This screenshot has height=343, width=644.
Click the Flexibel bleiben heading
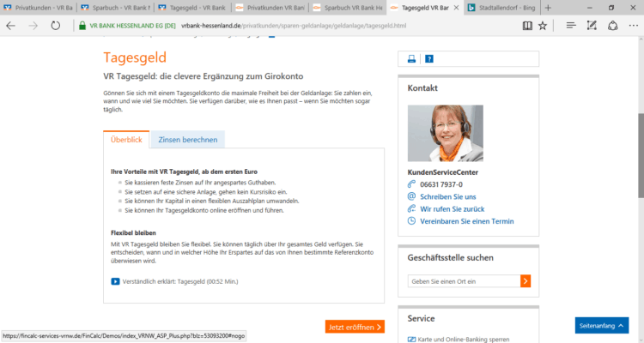point(133,232)
